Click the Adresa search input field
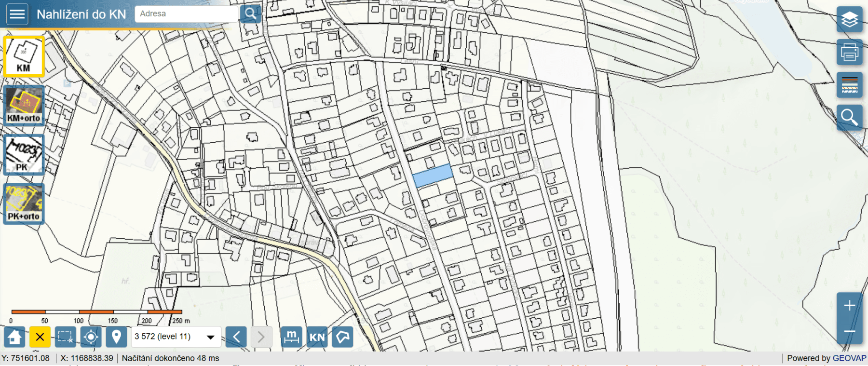Viewport: 868px width, 366px height. coord(186,14)
